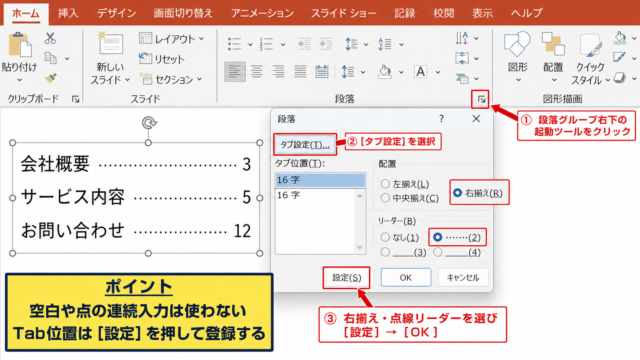Select the Format Painter brush icon
This screenshot has width=640, height=360.
tap(51, 78)
